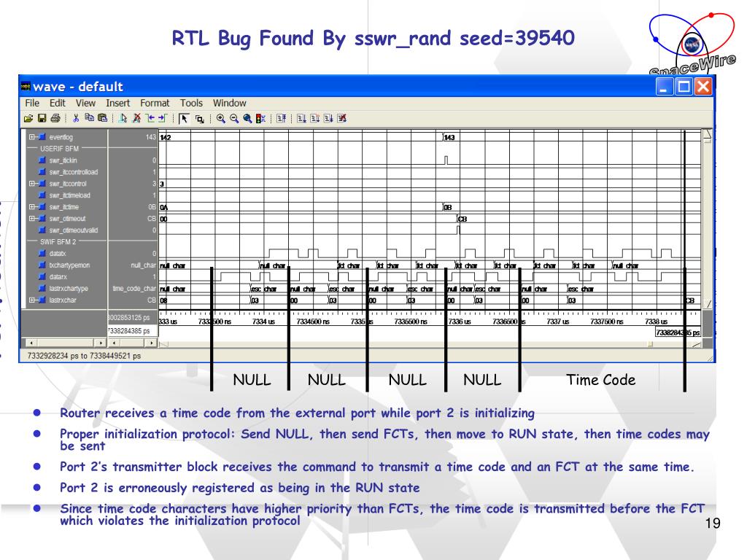
Task: Click the Run All icon
Action: (328, 119)
